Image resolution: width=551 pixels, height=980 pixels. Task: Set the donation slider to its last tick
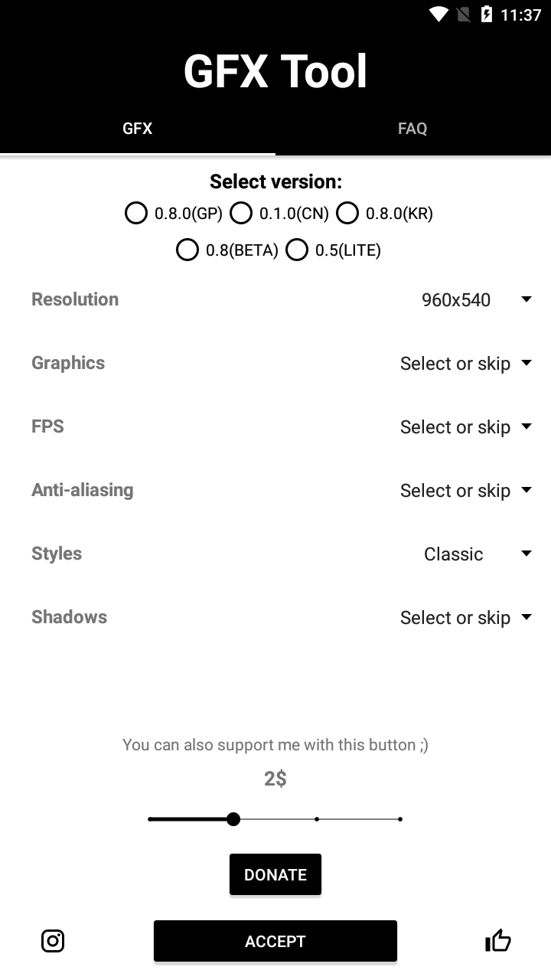(399, 819)
